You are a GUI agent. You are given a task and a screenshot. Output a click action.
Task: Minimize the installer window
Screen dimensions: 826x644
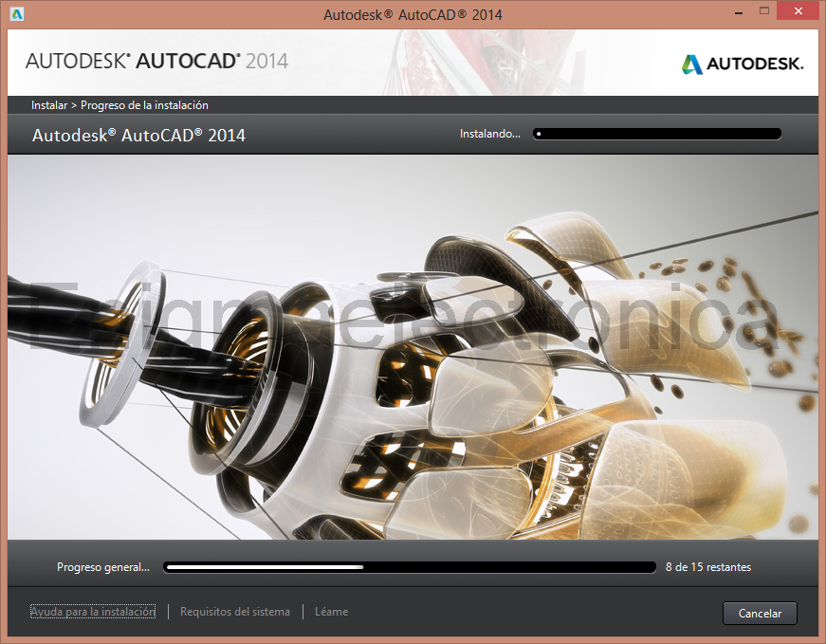(x=739, y=11)
